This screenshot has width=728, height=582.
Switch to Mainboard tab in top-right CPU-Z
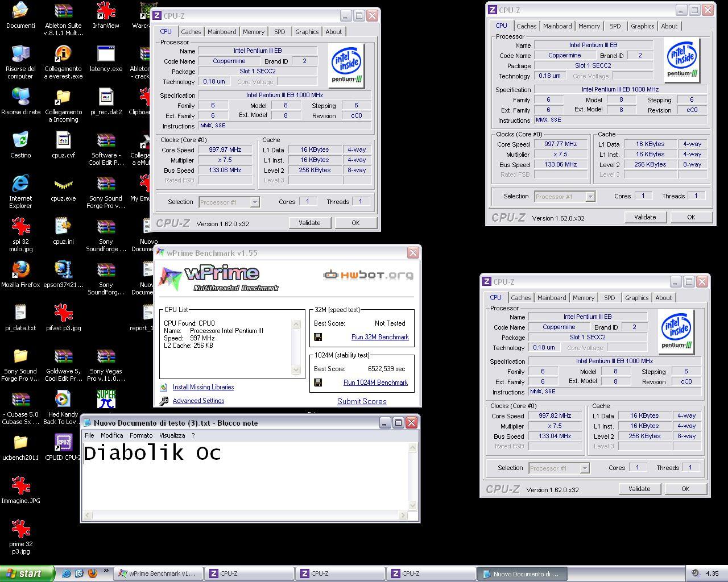click(557, 26)
